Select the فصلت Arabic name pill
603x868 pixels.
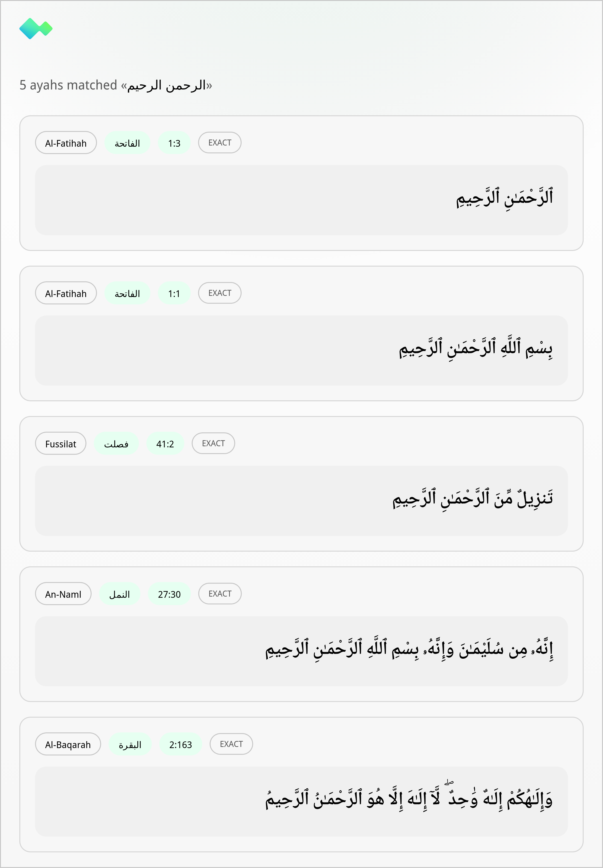(x=116, y=443)
